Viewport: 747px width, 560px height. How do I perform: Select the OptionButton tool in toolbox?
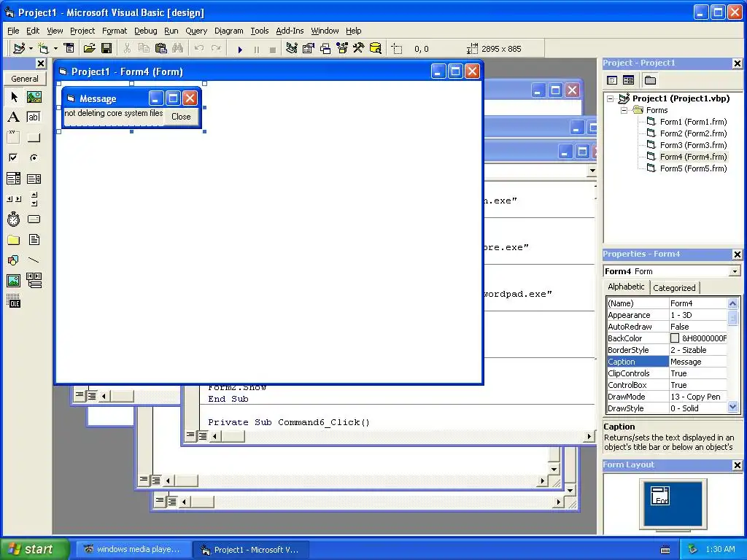(x=34, y=157)
